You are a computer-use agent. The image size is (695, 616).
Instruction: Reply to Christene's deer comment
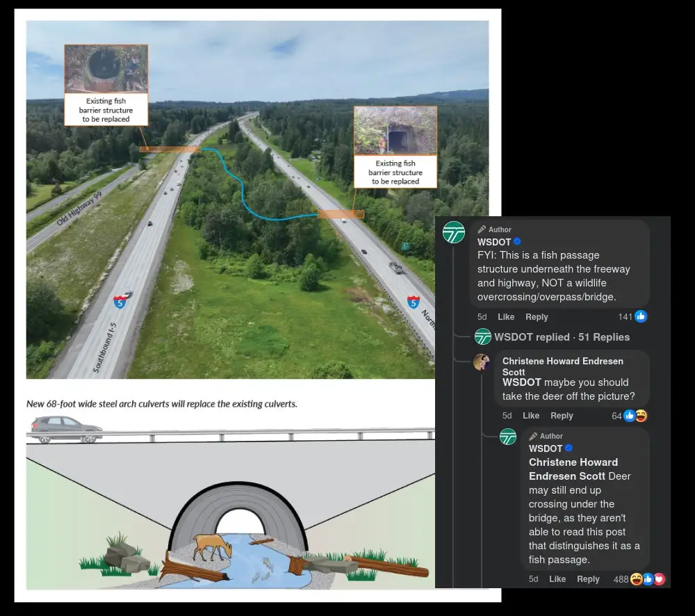[562, 416]
